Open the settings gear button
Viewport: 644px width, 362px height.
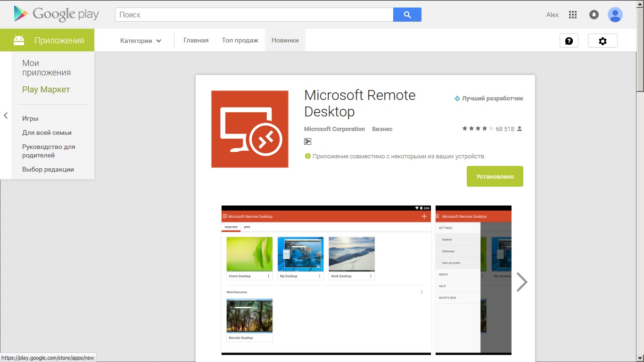[603, 41]
